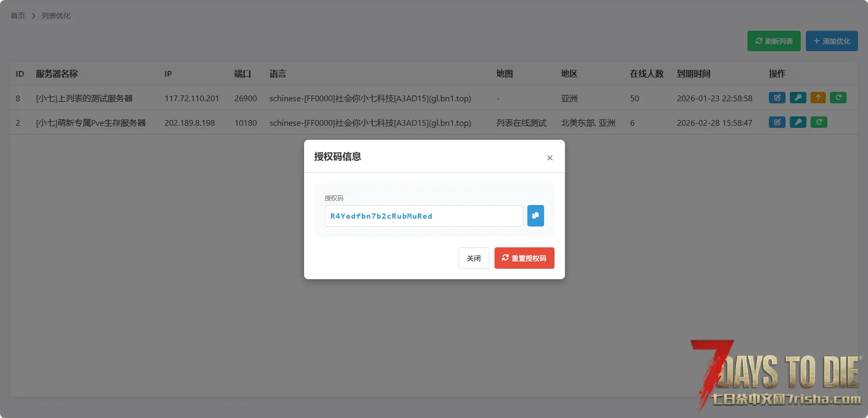The width and height of the screenshot is (868, 418).
Task: Click the 在线人数 column header
Action: tap(646, 74)
